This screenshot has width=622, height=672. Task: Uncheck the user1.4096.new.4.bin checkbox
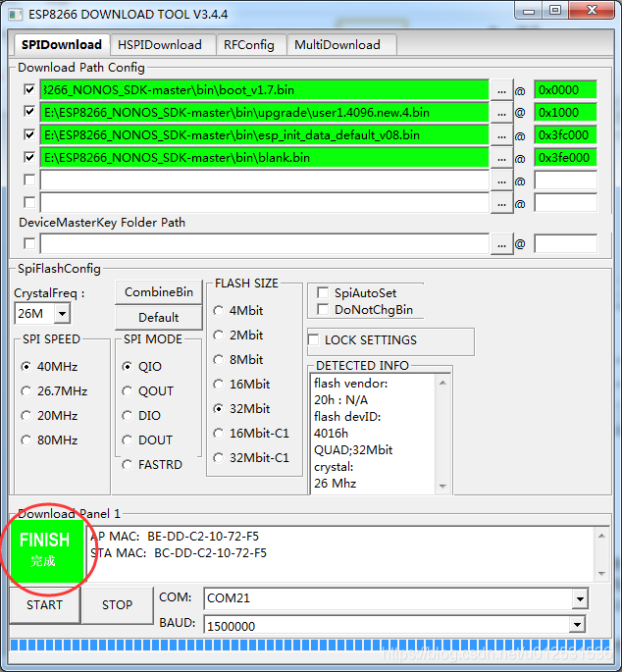click(29, 112)
